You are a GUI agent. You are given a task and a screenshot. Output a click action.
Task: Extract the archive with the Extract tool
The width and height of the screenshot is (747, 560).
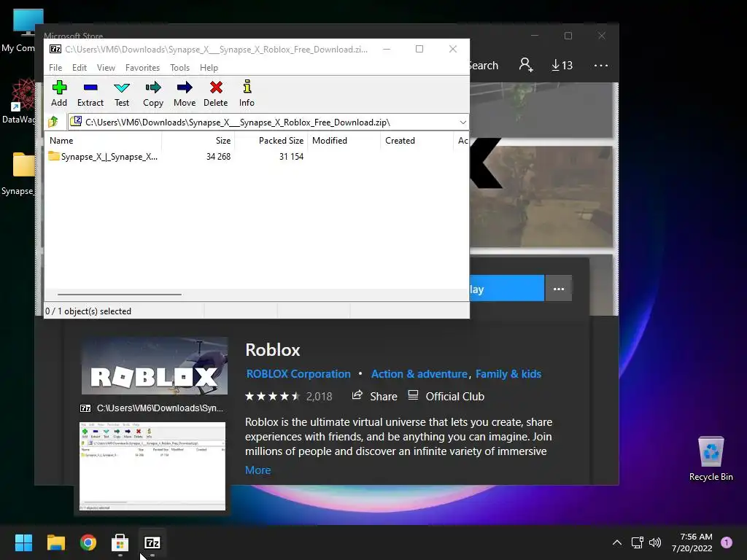point(90,93)
